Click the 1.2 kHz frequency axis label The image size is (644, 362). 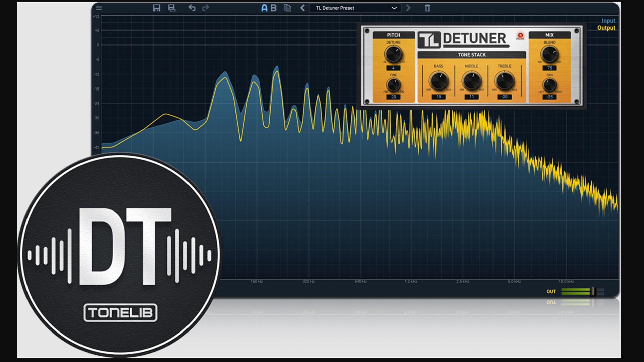tap(411, 281)
